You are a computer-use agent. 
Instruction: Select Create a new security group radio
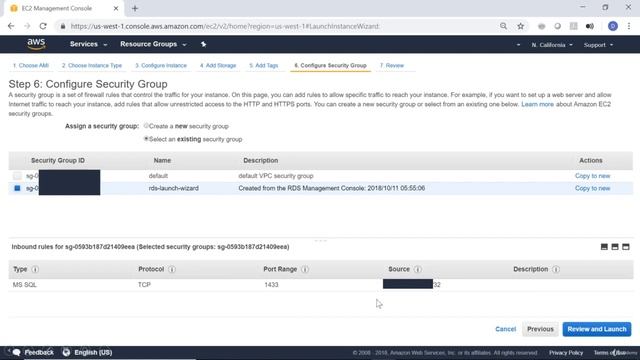(x=146, y=126)
